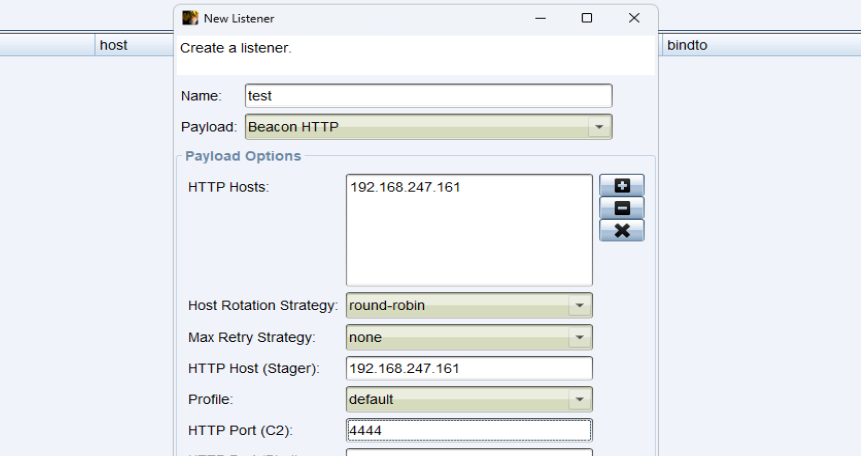Click the HTTP Port (C2) field with 4444
The image size is (861, 456).
coord(468,430)
